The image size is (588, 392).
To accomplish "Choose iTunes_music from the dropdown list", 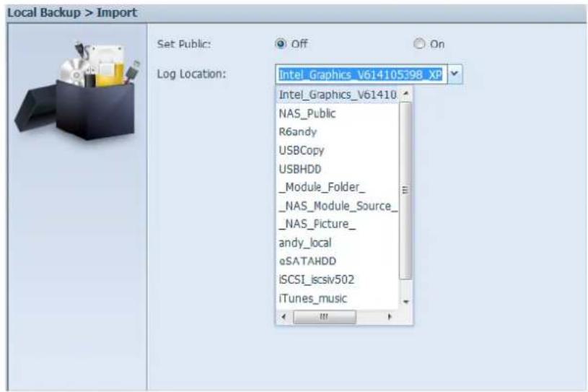I will (312, 298).
